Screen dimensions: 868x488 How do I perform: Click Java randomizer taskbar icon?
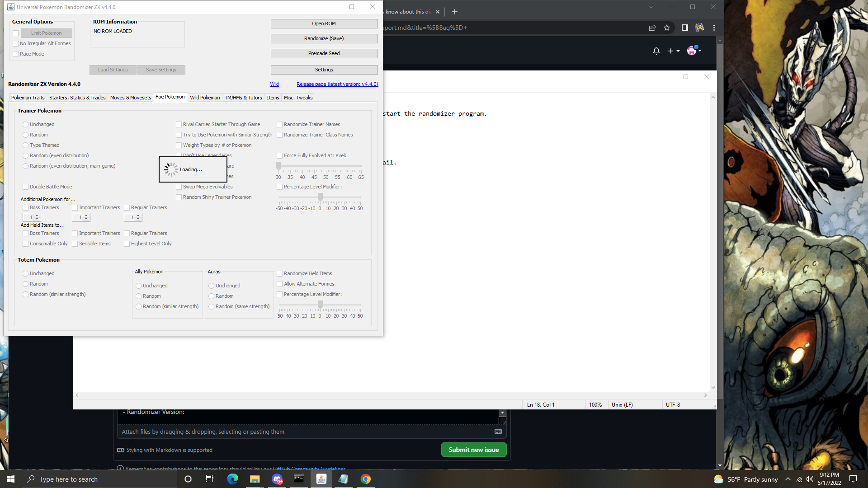[x=321, y=479]
